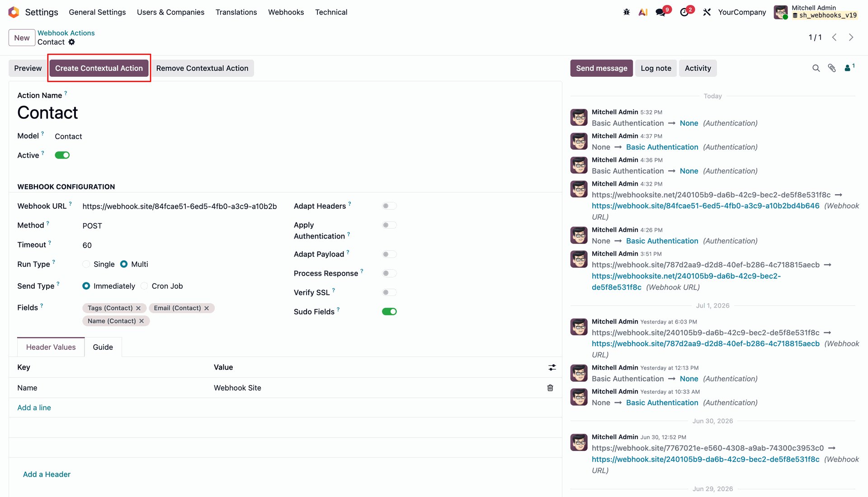The image size is (868, 497).
Task: Click the Log note button
Action: tap(656, 68)
